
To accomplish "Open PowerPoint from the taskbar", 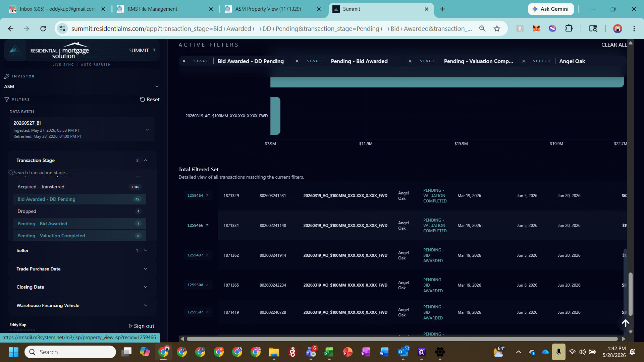I will point(347,352).
